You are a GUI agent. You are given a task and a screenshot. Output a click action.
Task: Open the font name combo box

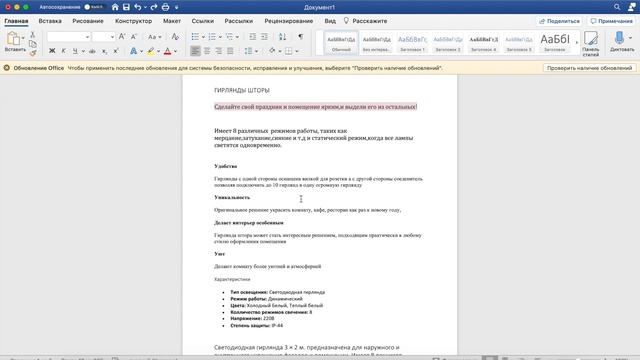click(x=69, y=37)
